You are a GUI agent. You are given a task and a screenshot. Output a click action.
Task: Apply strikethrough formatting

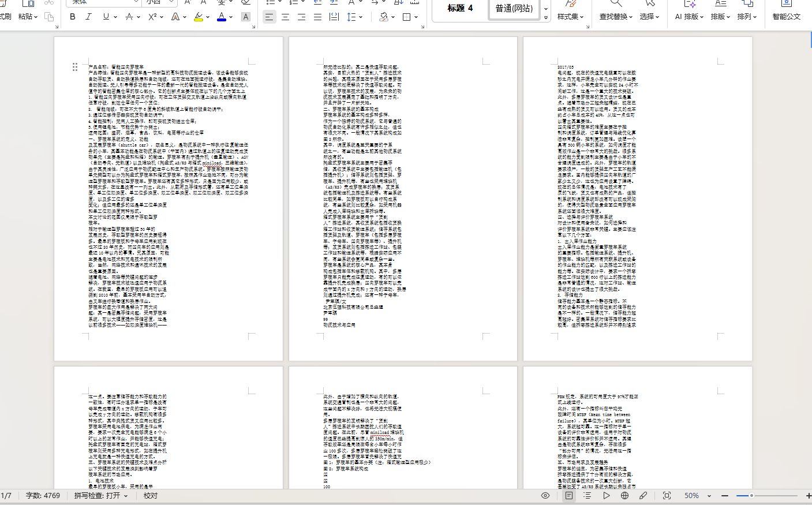[x=129, y=17]
